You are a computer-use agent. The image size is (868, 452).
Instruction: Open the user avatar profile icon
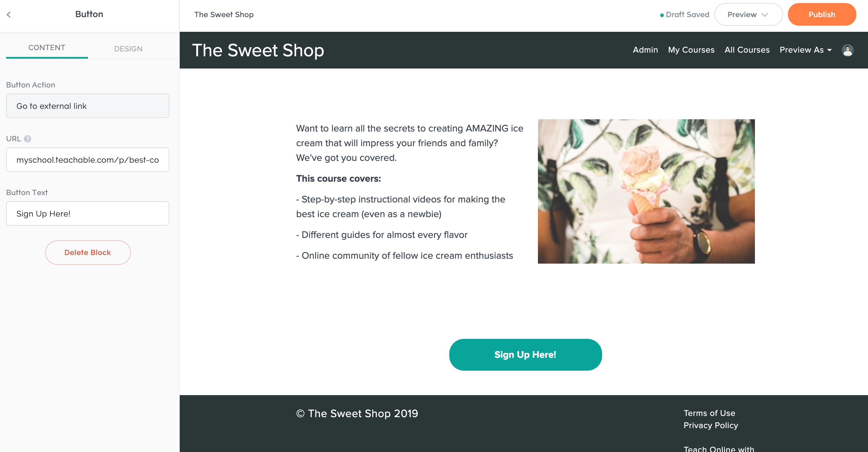point(848,50)
